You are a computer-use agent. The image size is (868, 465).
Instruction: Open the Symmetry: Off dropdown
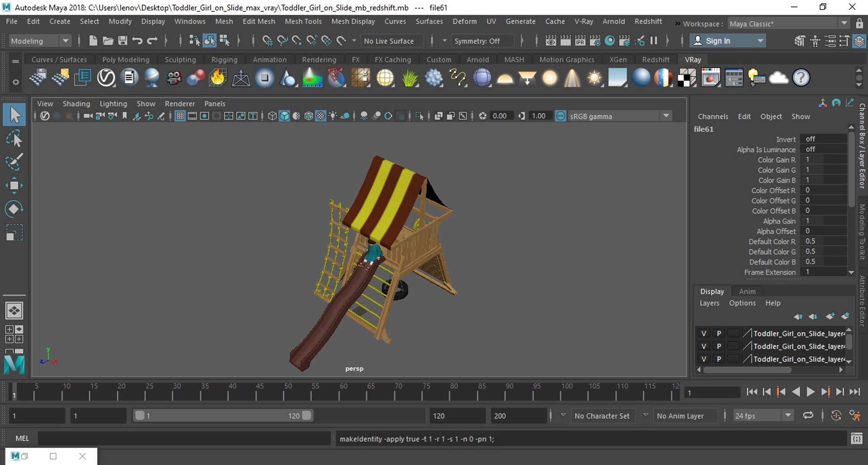tap(482, 41)
